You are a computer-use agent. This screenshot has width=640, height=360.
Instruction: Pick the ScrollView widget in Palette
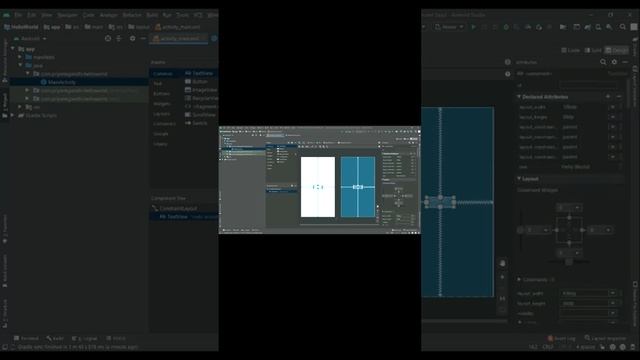click(200, 115)
